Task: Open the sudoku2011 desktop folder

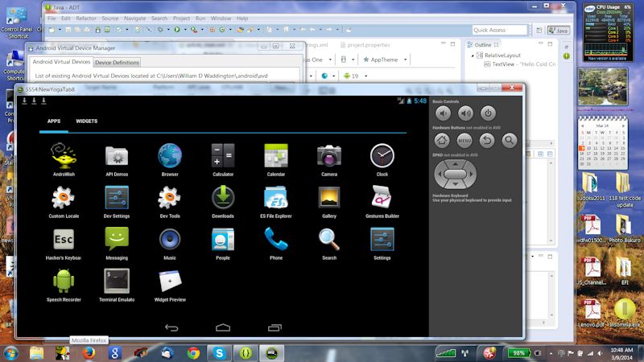Action: (x=591, y=187)
